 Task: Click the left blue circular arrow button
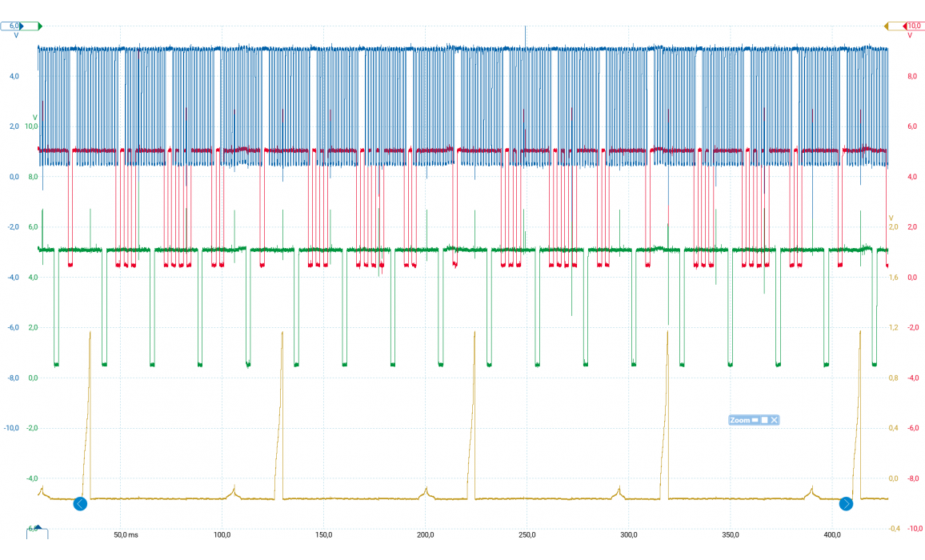point(80,504)
